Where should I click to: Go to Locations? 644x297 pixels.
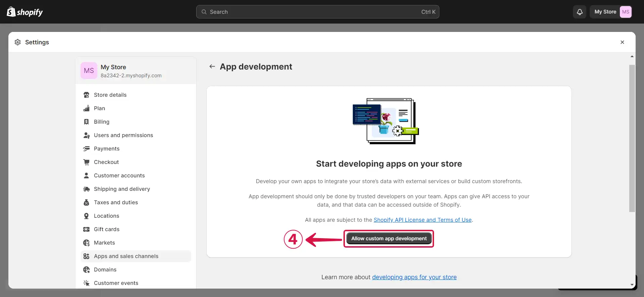[136, 216]
